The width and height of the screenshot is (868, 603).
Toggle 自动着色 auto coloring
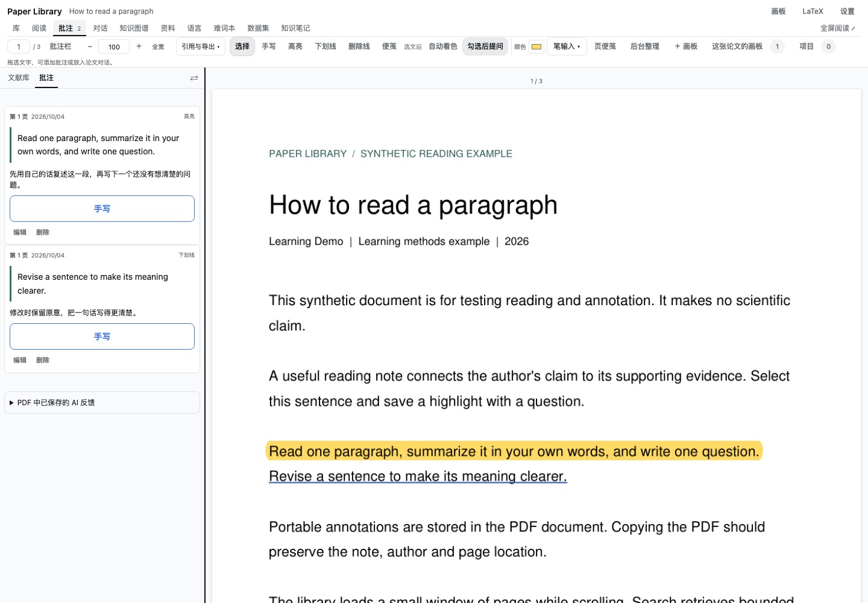coord(443,46)
